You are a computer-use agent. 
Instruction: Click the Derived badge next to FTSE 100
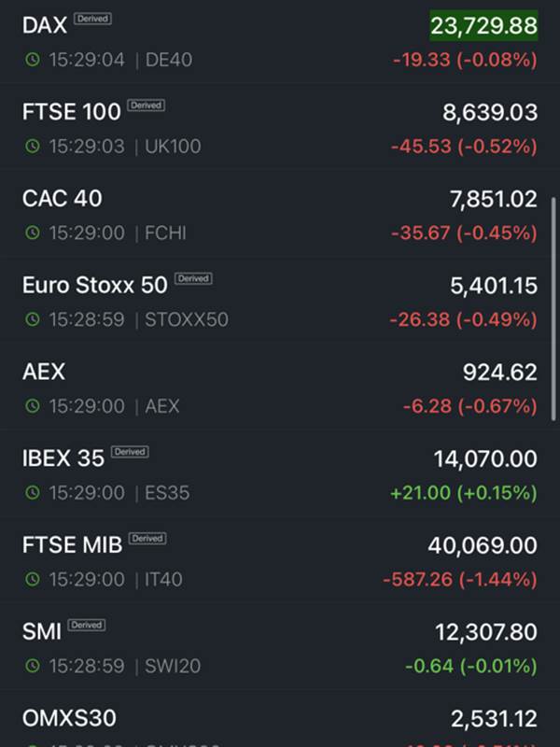coord(147,106)
